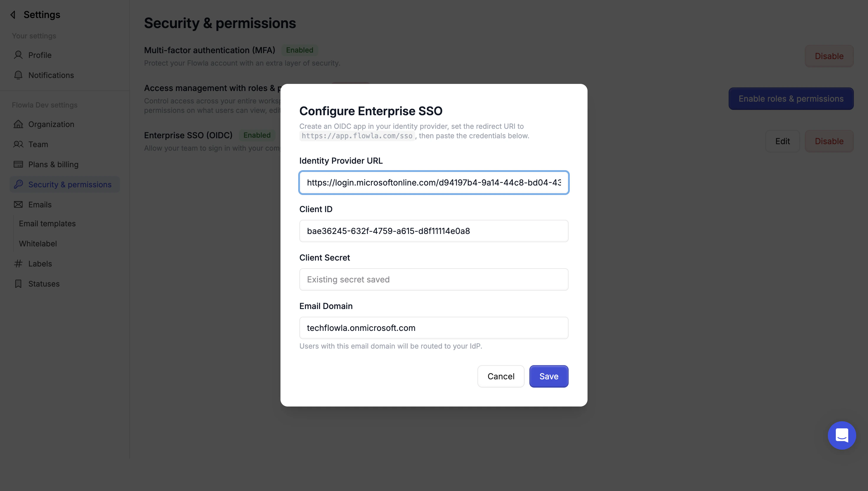868x491 pixels.
Task: Click the Notifications bell icon
Action: click(x=18, y=75)
